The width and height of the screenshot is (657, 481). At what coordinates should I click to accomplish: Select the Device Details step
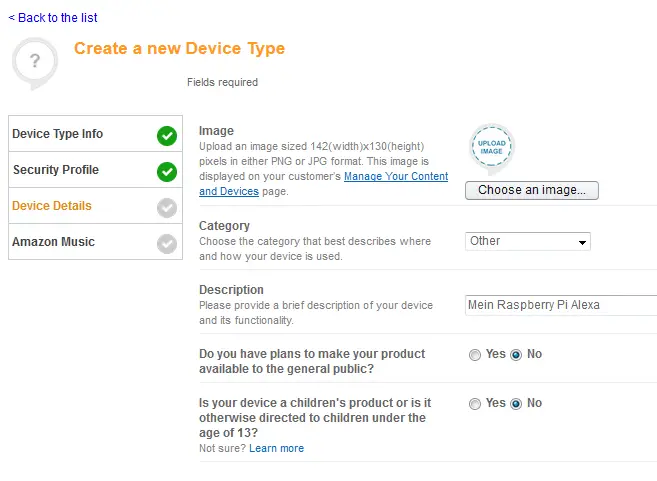[95, 206]
